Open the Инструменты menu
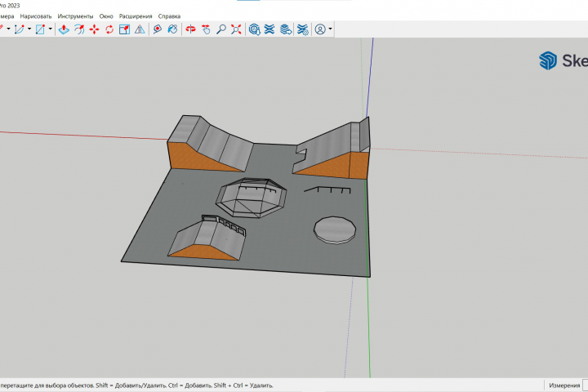Screen dimensions: 588x392 coord(75,16)
